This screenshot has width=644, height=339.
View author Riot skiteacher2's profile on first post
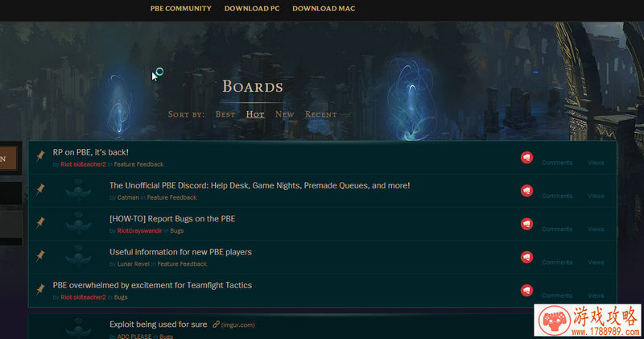coord(84,164)
